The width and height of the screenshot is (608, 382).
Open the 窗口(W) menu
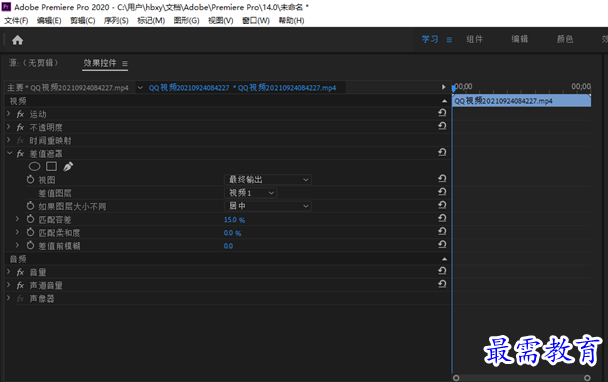pos(256,21)
